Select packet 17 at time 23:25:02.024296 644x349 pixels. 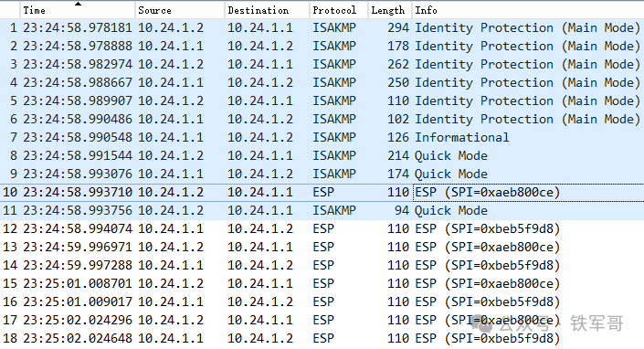point(322,320)
